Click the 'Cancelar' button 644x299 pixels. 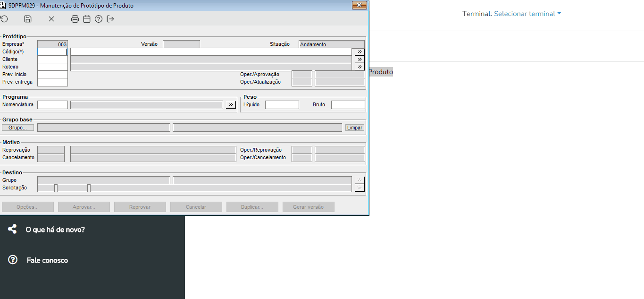click(196, 207)
